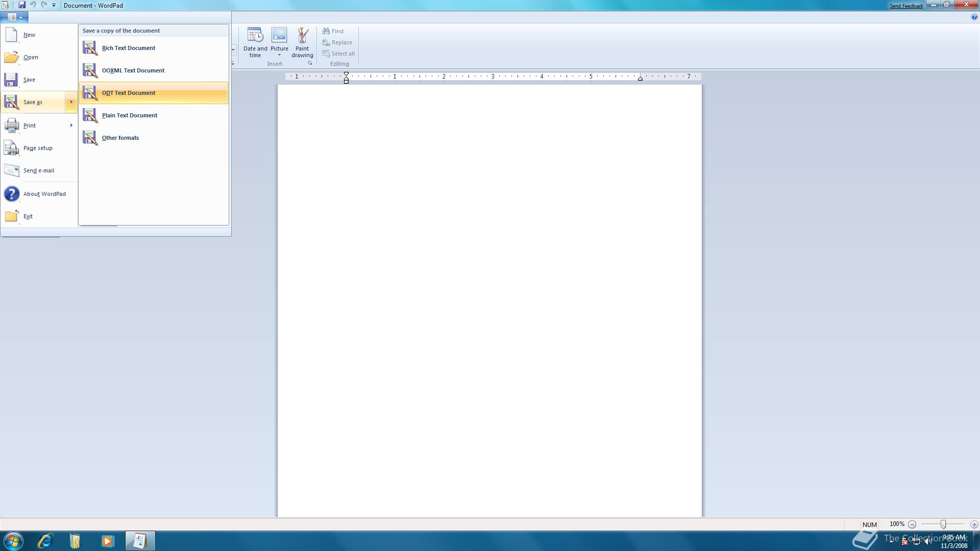Insert Date and time from ribbon
This screenshot has height=551, width=980.
[255, 42]
